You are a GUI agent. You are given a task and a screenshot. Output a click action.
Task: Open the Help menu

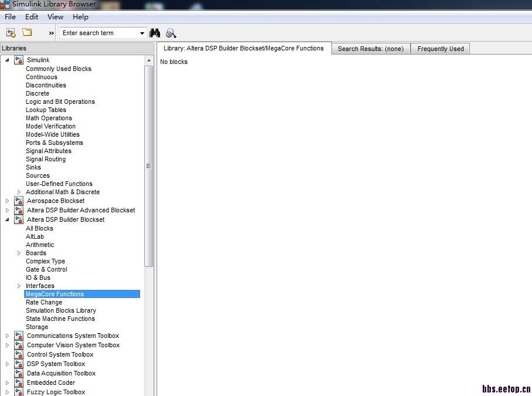80,17
